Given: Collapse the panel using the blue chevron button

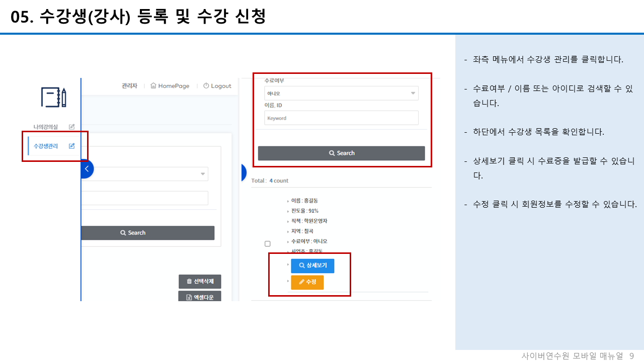Looking at the screenshot, I should [x=87, y=169].
